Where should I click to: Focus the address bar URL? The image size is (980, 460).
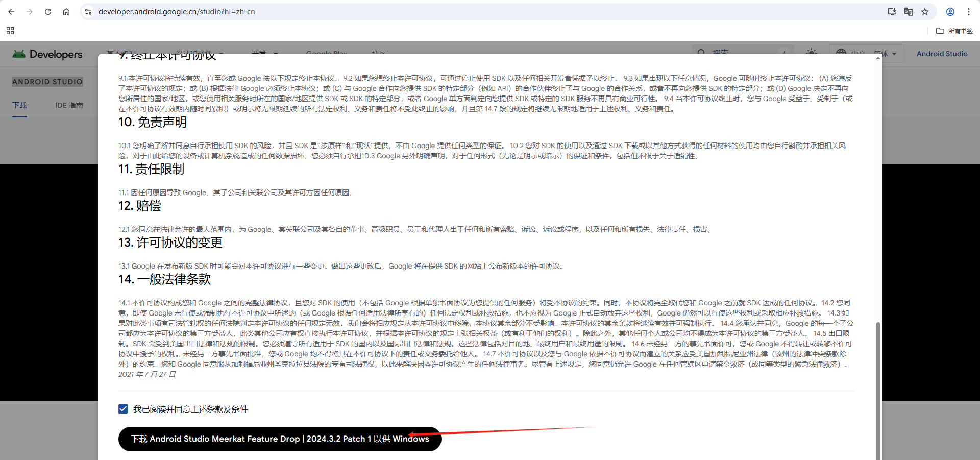click(177, 12)
